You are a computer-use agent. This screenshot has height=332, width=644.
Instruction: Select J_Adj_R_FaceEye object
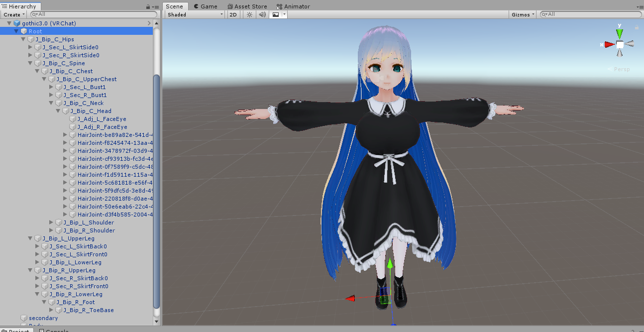[103, 127]
